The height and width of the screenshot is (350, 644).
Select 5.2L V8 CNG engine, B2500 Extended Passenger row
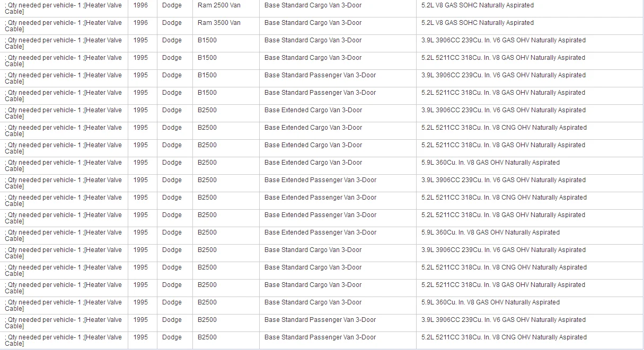point(504,198)
